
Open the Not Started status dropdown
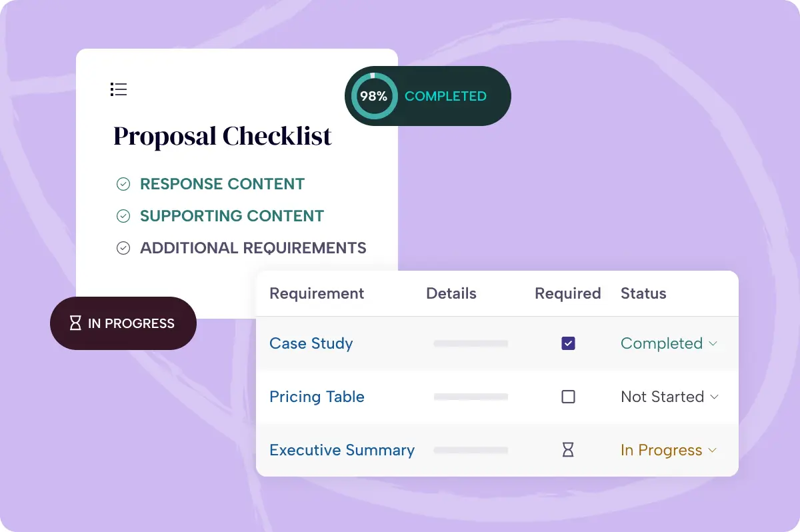coord(669,397)
